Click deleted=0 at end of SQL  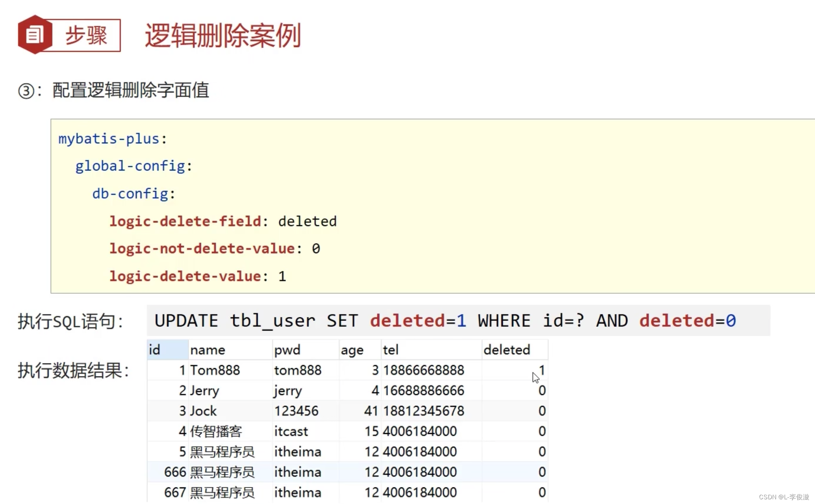click(687, 321)
